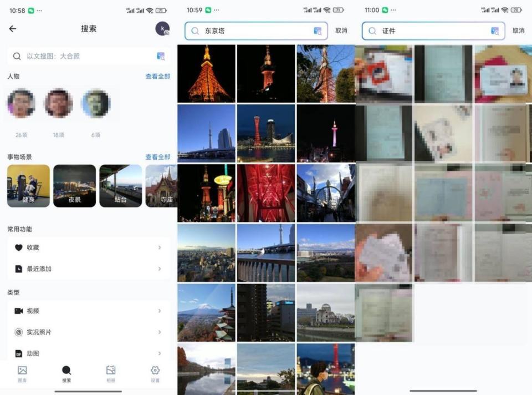
Task: Tap the back arrow on the search page
Action: 13,29
